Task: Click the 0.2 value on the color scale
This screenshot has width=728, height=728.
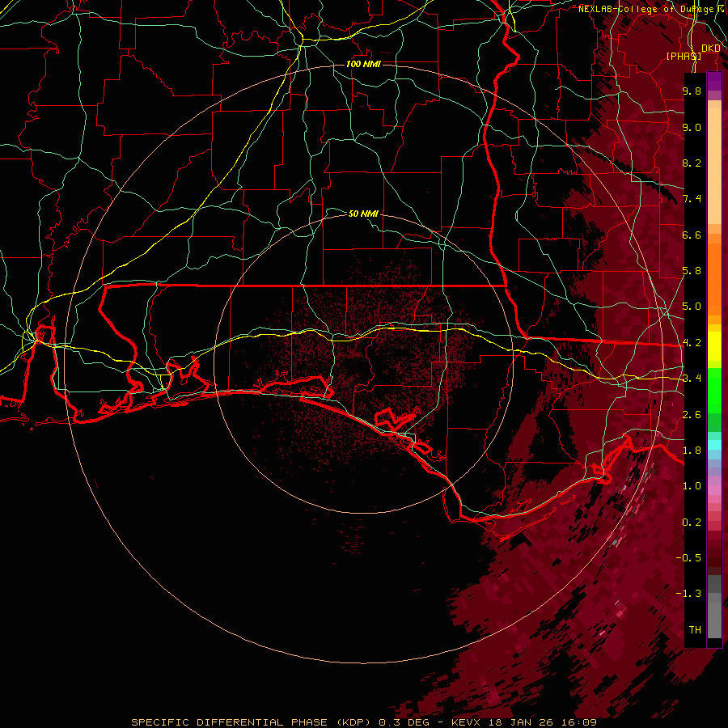Action: pyautogui.click(x=692, y=523)
